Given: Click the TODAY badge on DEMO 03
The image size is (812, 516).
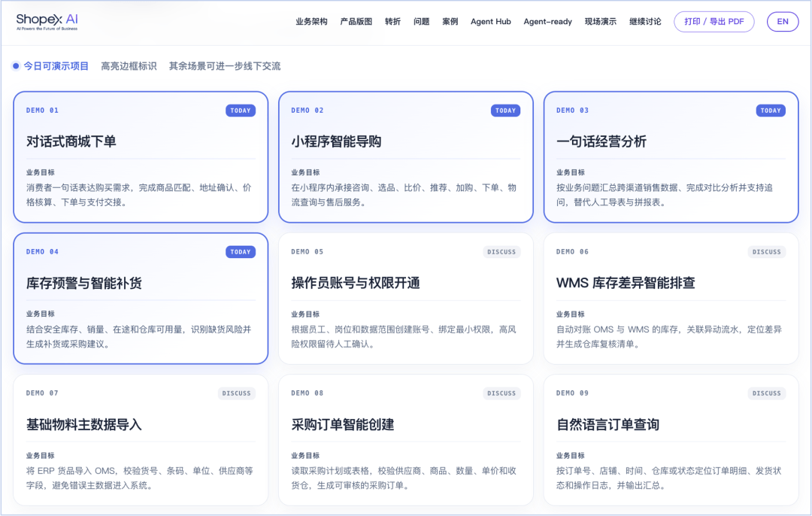Looking at the screenshot, I should (x=771, y=111).
